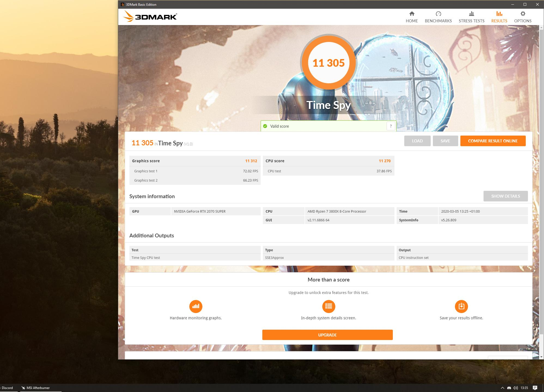Click the Save results offline icon
The height and width of the screenshot is (392, 544).
point(461,306)
